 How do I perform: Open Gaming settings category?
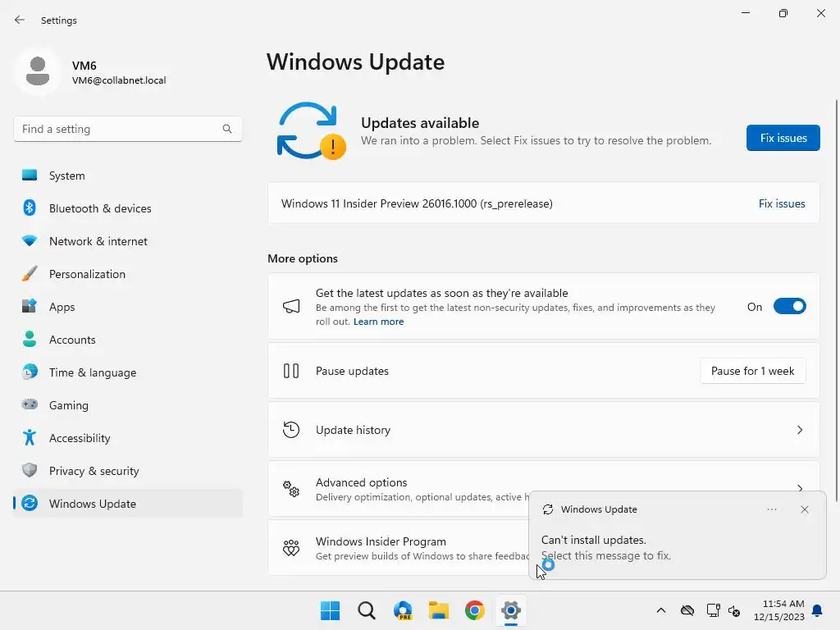coord(128,405)
